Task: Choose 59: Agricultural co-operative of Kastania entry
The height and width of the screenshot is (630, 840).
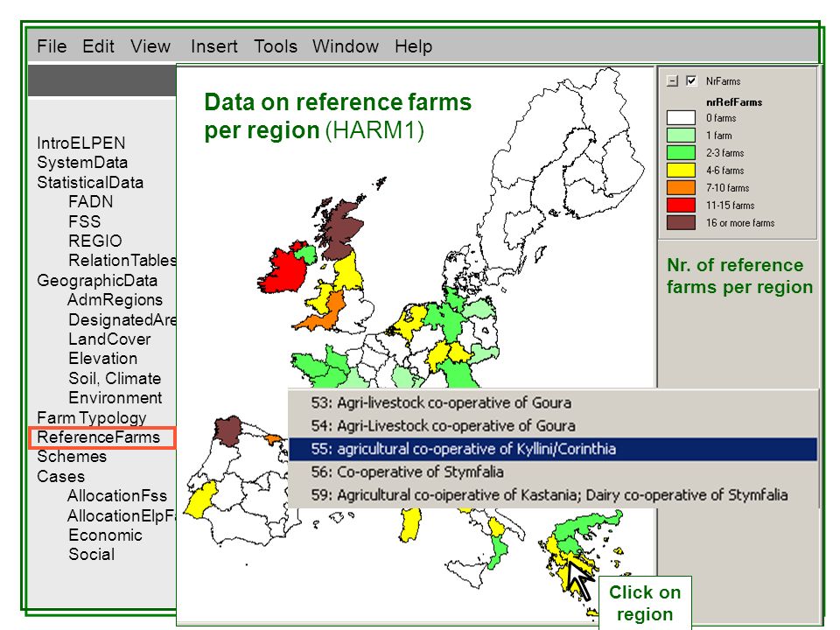Action: click(x=553, y=495)
